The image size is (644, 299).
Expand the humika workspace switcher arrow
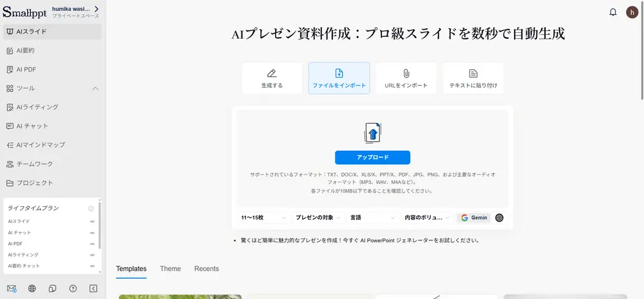[97, 8]
